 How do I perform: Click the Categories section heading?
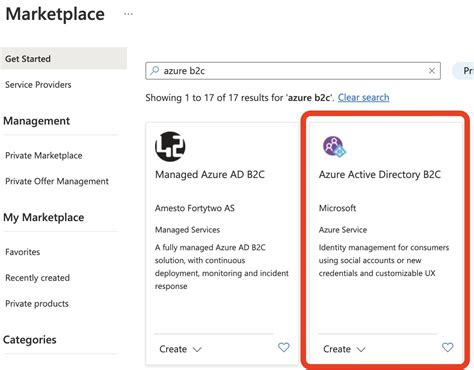[30, 340]
